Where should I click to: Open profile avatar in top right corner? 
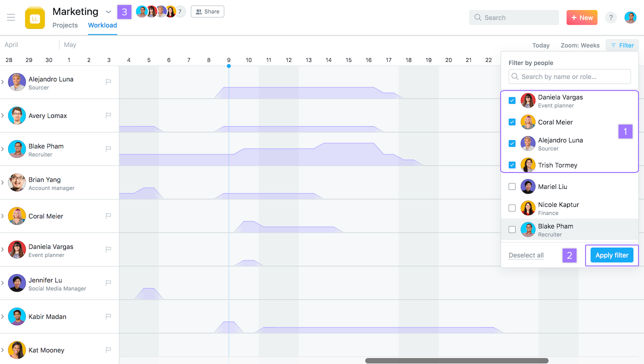631,17
